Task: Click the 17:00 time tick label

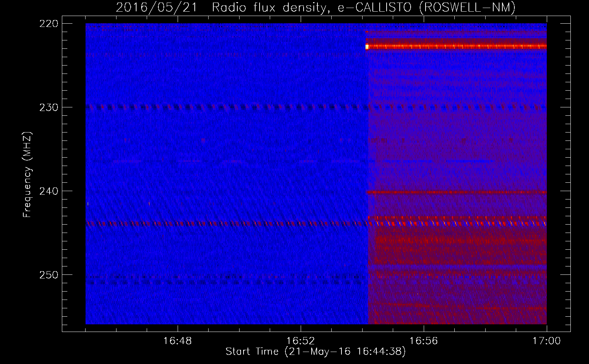Action: (546, 341)
